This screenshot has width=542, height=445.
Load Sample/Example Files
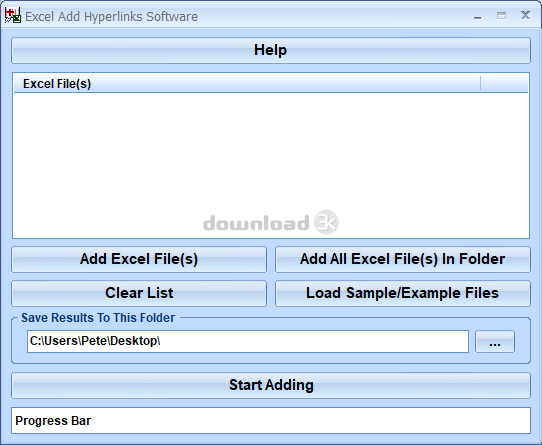[x=403, y=293]
